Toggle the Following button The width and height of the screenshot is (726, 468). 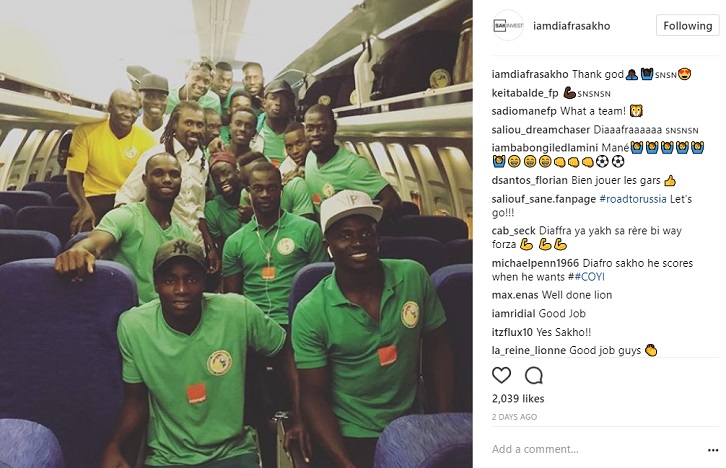[x=688, y=25]
